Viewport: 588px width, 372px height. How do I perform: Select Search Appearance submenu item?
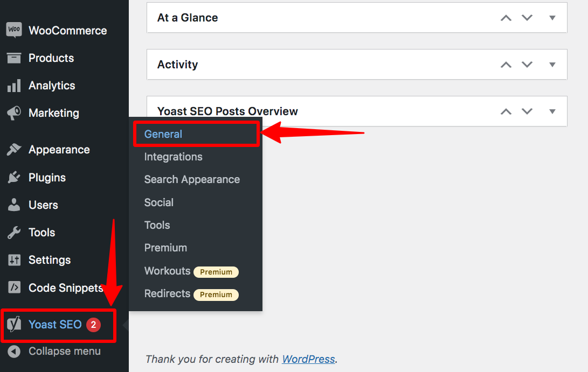[192, 180]
